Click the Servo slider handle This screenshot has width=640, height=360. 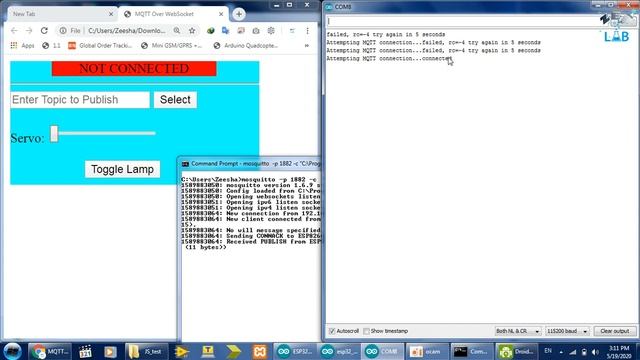(x=54, y=133)
